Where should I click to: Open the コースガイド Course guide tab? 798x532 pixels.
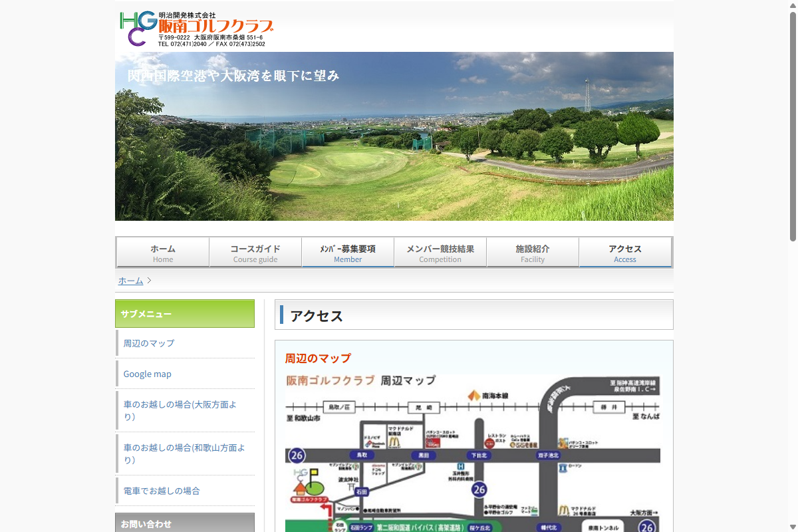tap(255, 253)
